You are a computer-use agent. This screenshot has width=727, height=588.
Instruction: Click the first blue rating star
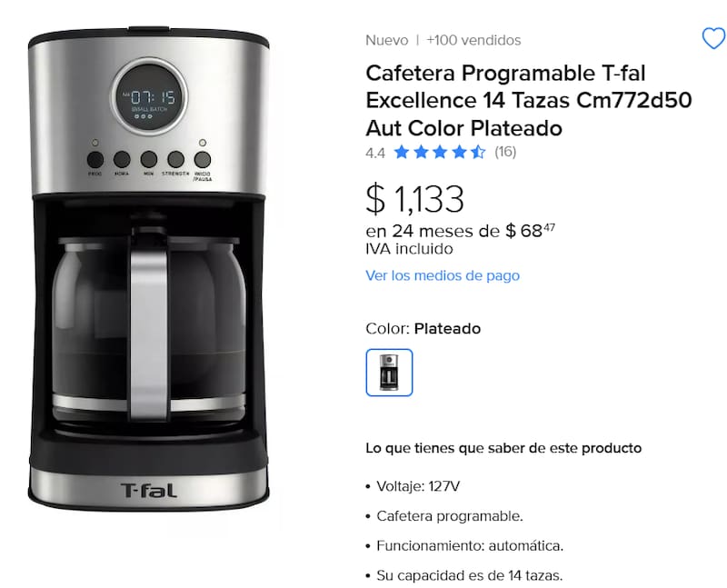402,152
